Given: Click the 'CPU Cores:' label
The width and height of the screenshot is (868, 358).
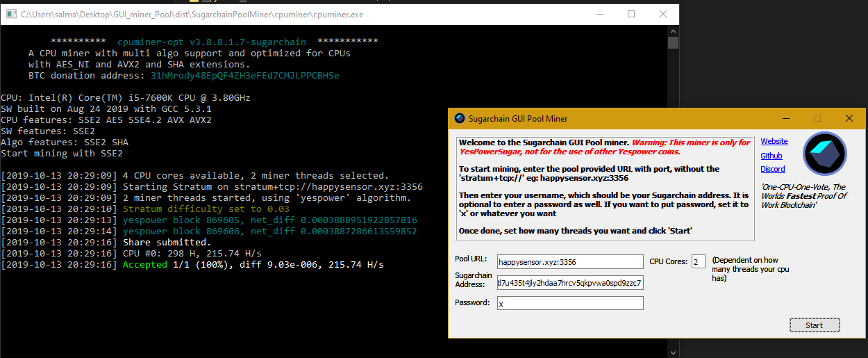Looking at the screenshot, I should point(669,262).
